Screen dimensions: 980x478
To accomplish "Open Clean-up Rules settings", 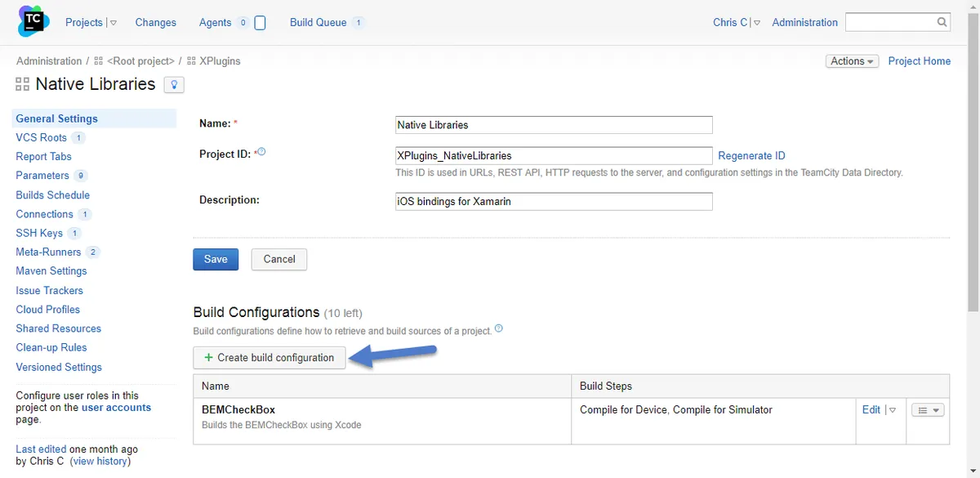I will (51, 347).
